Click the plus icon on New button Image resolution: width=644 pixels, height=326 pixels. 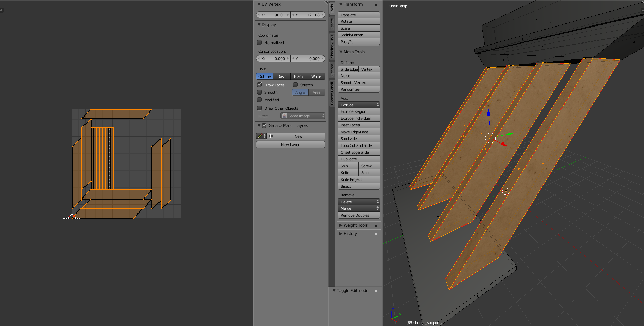271,136
